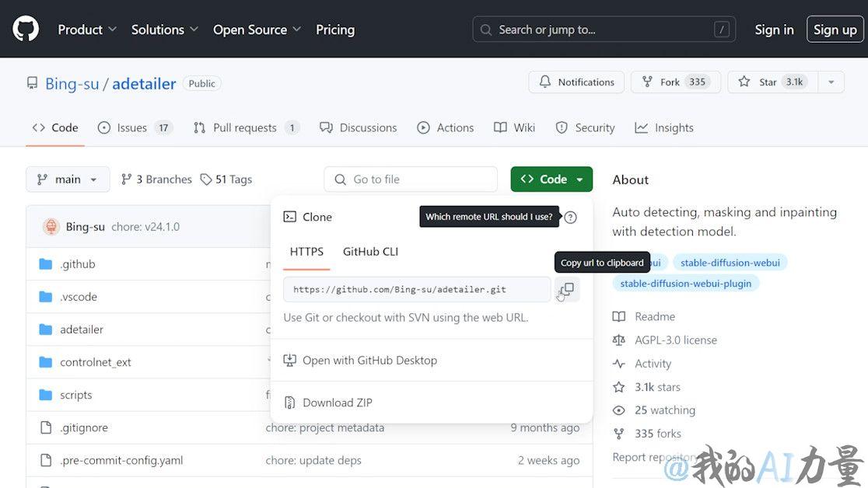The height and width of the screenshot is (488, 868).
Task: Open the chore: v24.1.0 commit message
Action: point(145,227)
